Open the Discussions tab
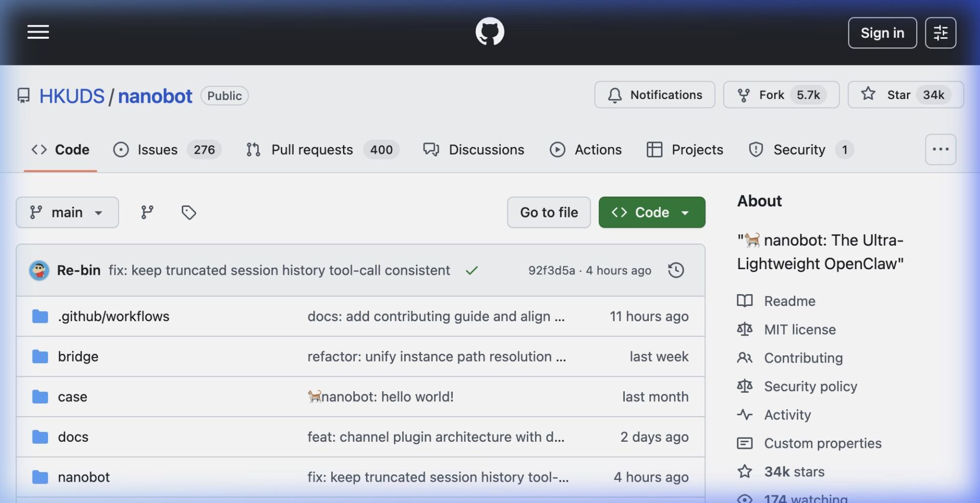 pyautogui.click(x=474, y=150)
